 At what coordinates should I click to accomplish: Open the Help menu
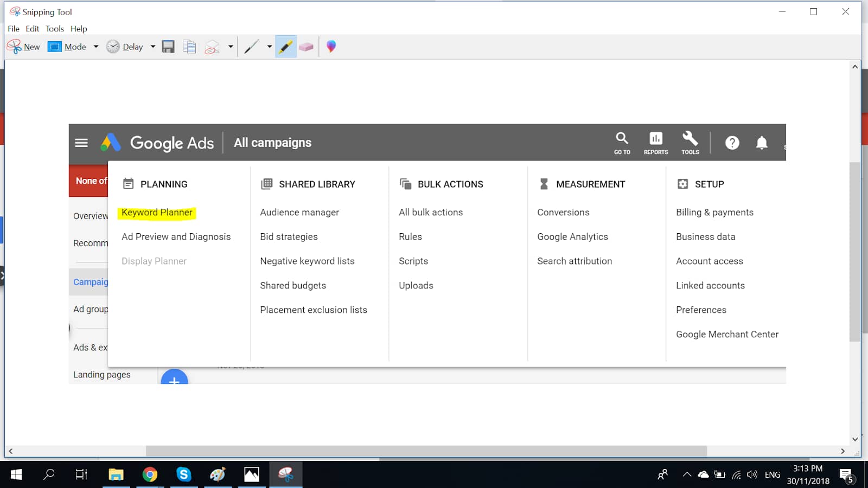coord(79,29)
